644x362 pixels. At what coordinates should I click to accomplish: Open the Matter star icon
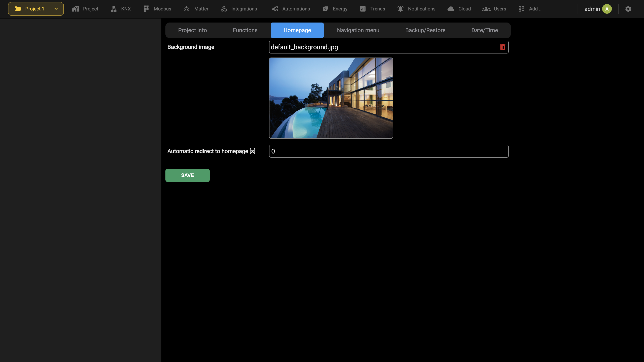(187, 9)
